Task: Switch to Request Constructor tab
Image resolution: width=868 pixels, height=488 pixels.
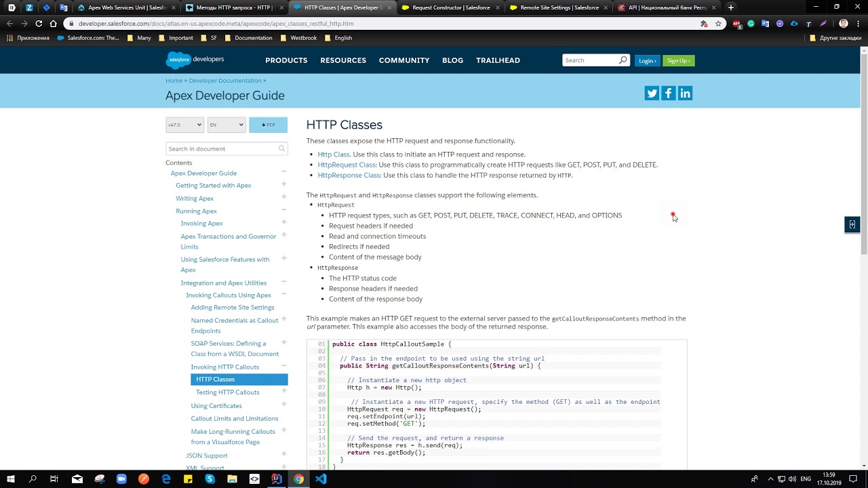Action: coord(451,7)
